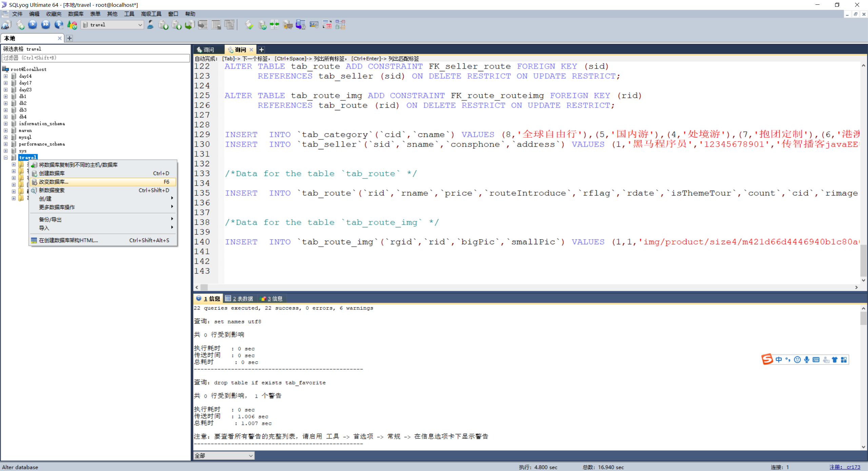868x471 pixels.
Task: Collapse the travel database tree node
Action: 6,157
